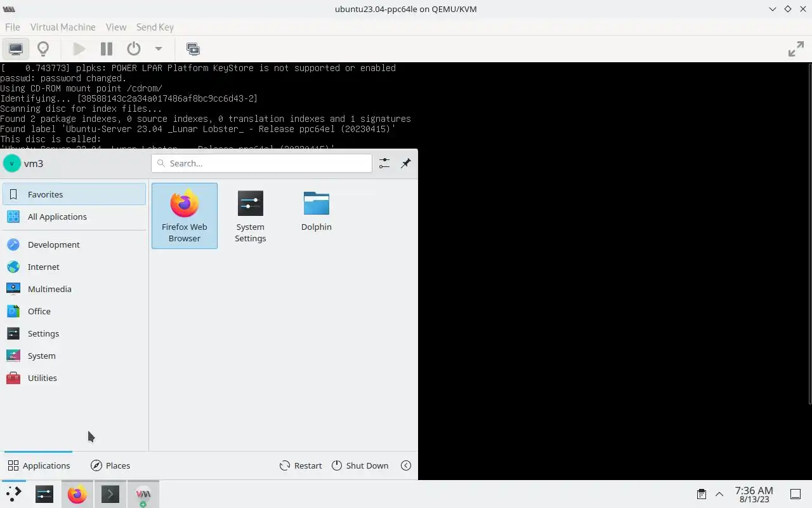
Task: Open the Internet category
Action: click(x=74, y=267)
